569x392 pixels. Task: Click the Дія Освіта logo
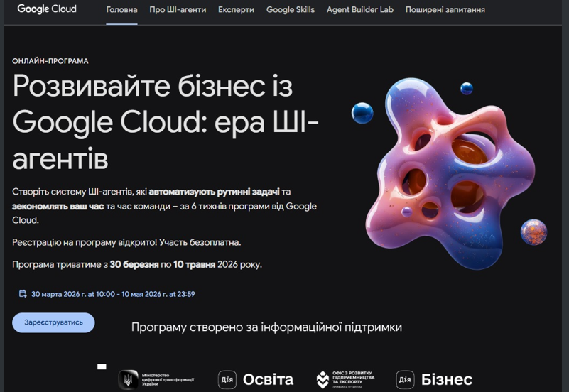tap(256, 380)
